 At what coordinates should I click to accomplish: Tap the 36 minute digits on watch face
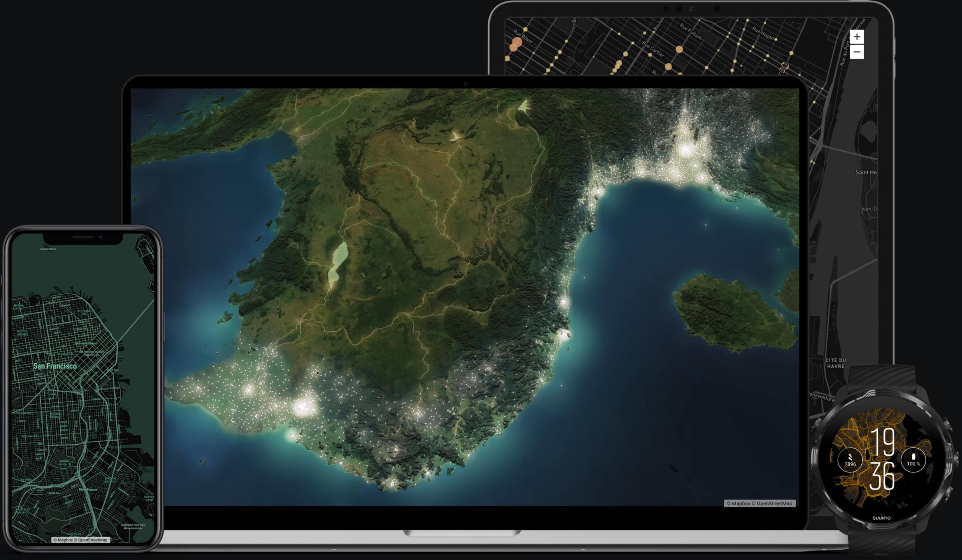click(882, 476)
